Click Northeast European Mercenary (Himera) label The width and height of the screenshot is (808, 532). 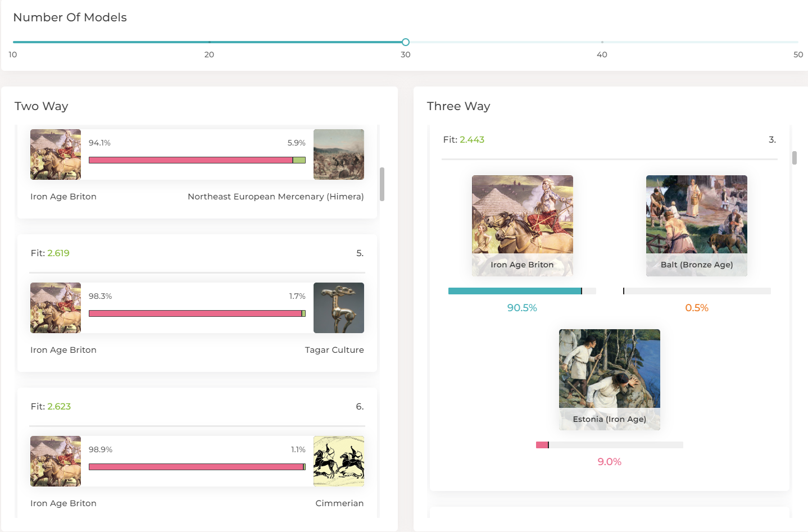click(276, 197)
